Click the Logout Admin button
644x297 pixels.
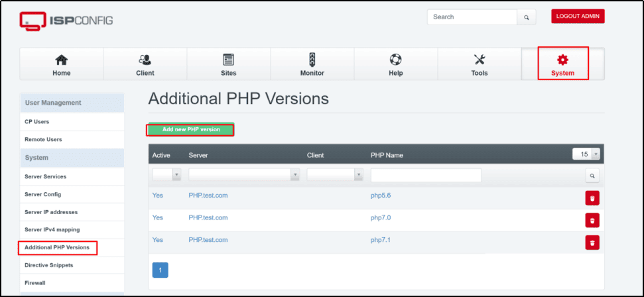577,17
